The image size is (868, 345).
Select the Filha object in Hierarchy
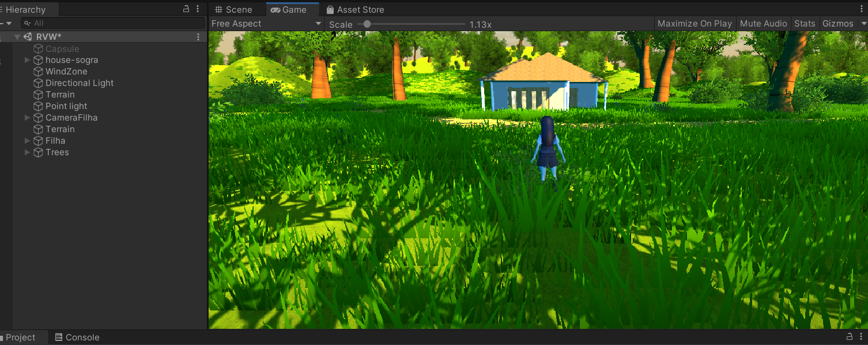click(x=55, y=141)
